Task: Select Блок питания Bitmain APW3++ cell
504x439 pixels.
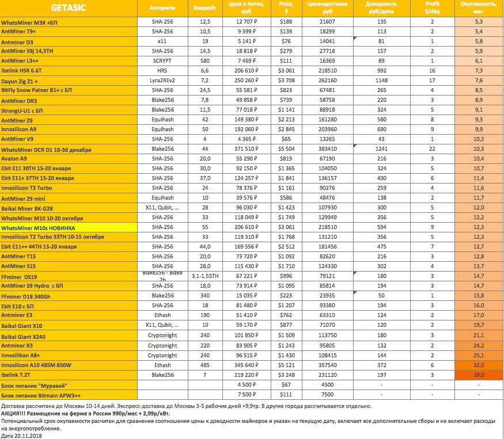Action: coord(69,395)
